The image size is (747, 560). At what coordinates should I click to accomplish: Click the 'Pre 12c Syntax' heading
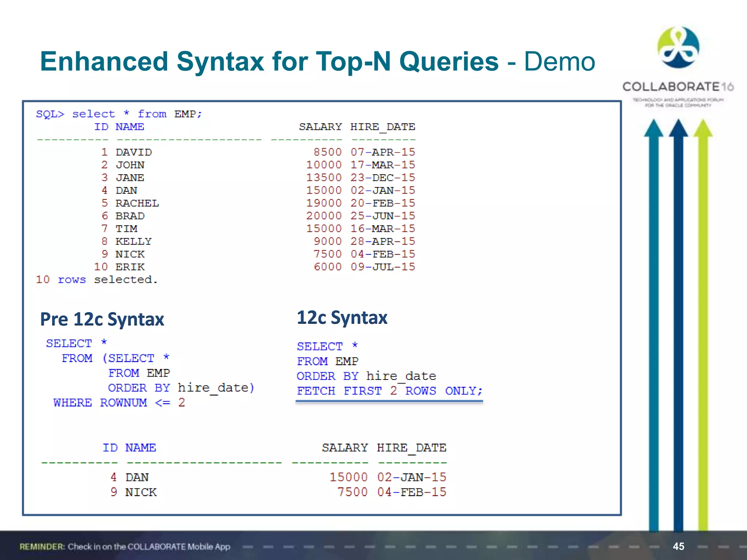coord(102,319)
